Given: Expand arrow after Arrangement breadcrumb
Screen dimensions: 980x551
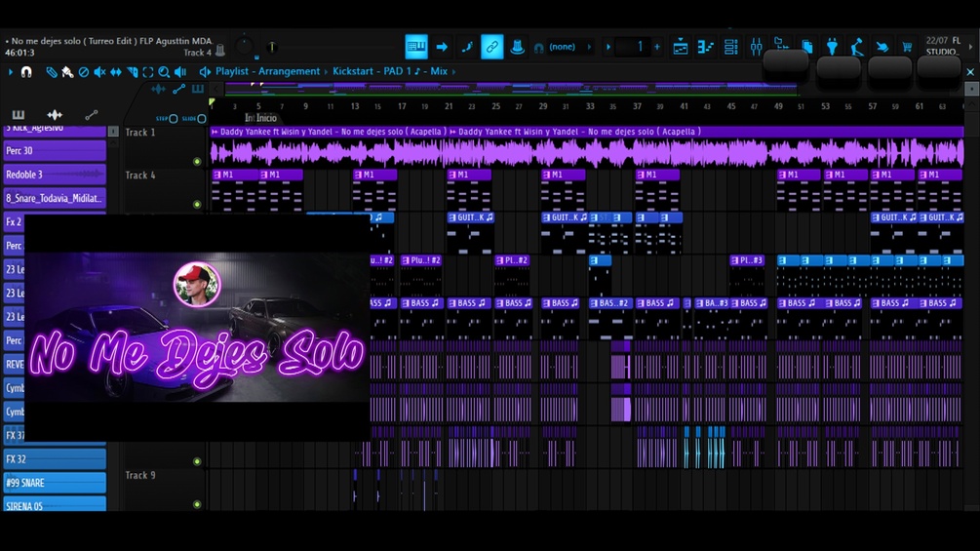Looking at the screenshot, I should [326, 72].
